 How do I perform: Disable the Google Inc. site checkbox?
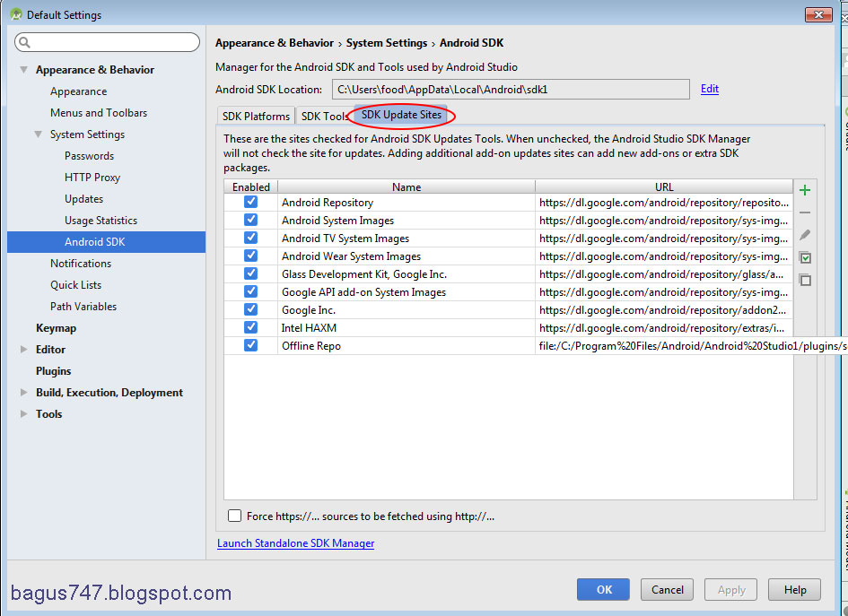[x=250, y=309]
